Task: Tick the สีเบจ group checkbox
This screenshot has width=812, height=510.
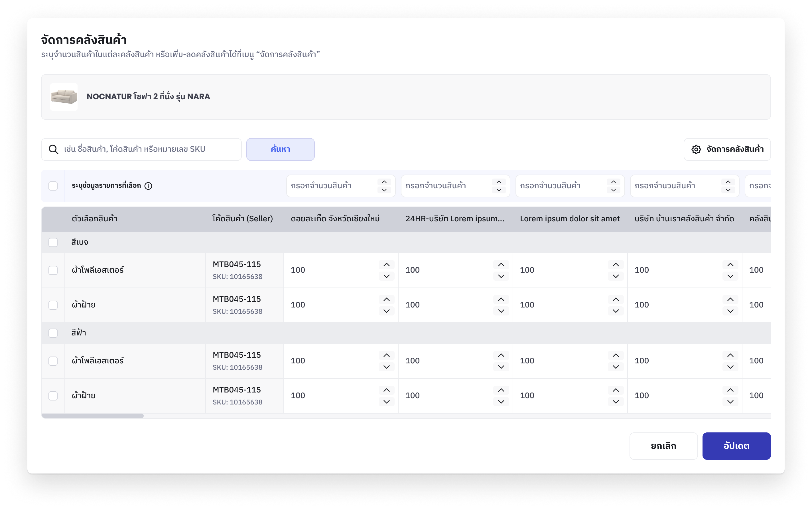Action: click(x=53, y=242)
